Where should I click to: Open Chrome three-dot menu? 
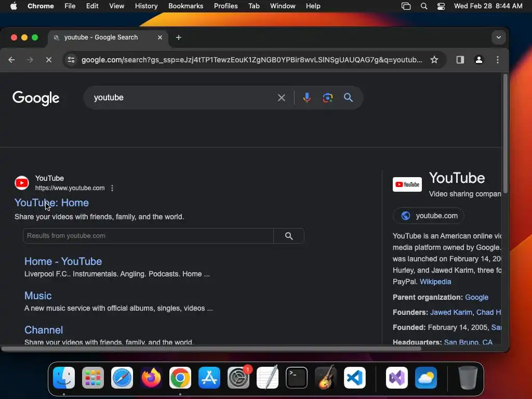[x=497, y=60]
